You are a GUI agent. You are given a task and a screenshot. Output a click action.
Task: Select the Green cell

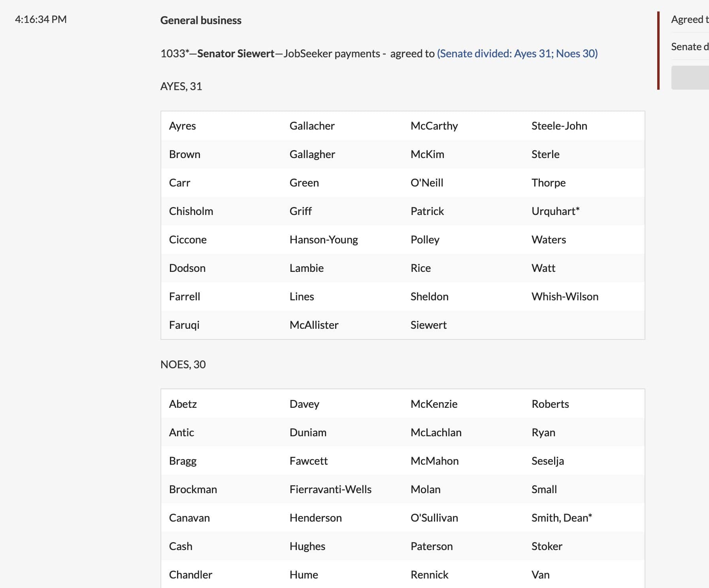tap(342, 183)
